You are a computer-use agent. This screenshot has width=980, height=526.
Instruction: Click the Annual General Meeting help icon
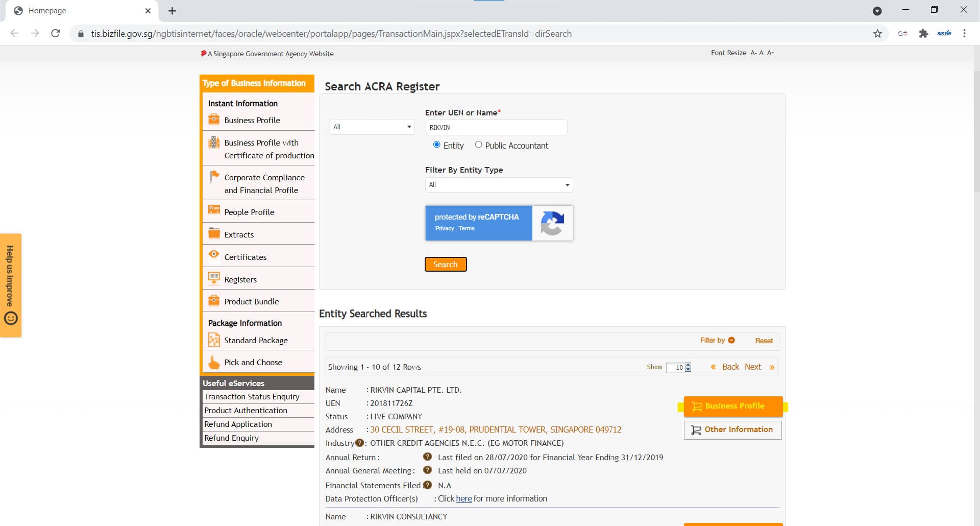(427, 470)
